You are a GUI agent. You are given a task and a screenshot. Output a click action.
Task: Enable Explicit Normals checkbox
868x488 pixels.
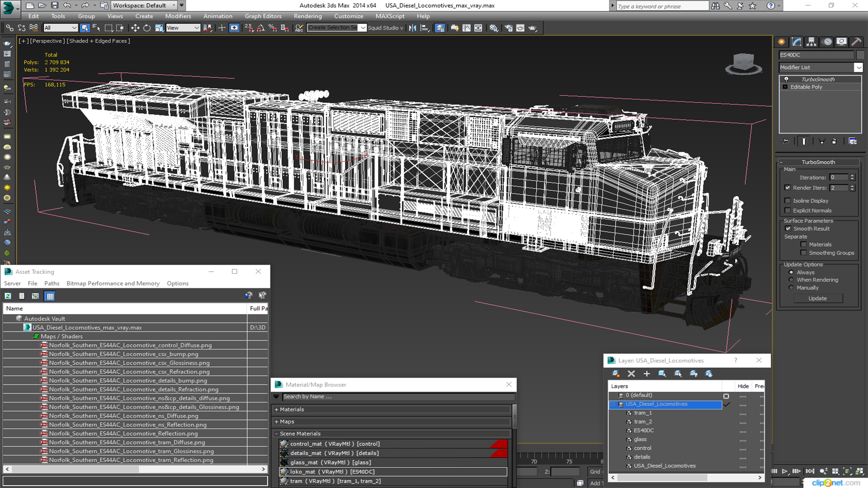coord(788,211)
